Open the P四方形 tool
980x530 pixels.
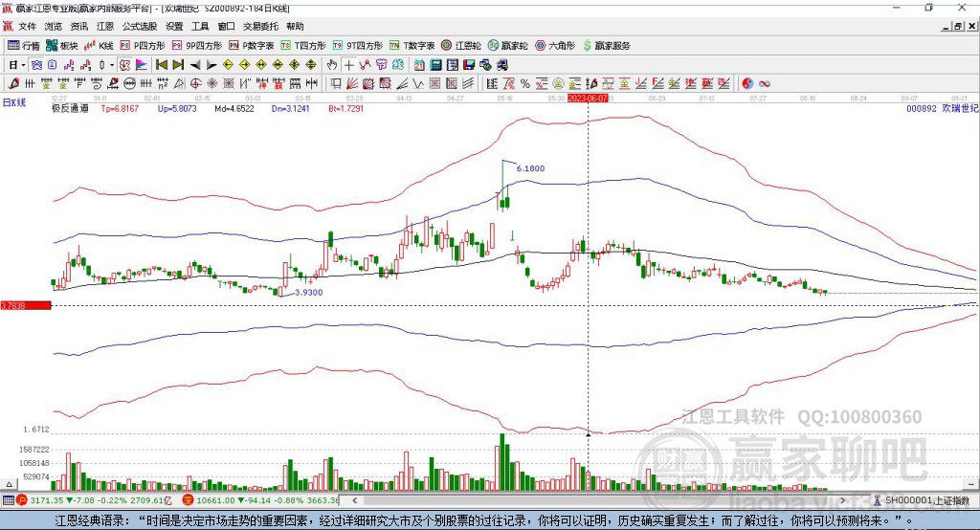click(x=143, y=46)
